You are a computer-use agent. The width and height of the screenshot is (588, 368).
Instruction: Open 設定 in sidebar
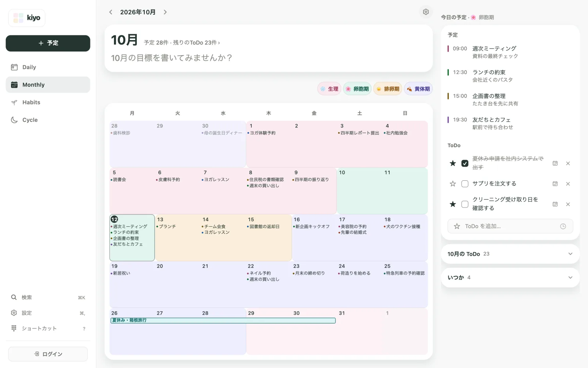click(48, 313)
